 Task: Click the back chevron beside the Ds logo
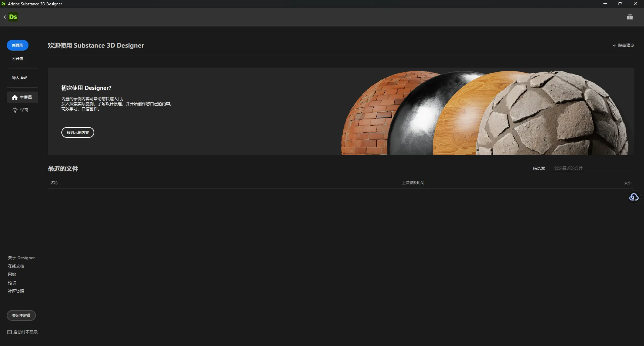(x=5, y=17)
